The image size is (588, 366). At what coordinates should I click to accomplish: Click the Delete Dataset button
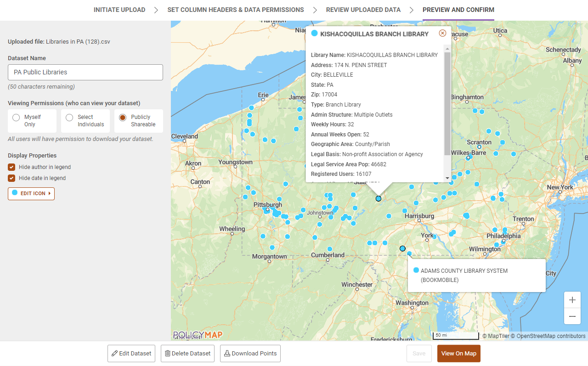click(187, 354)
